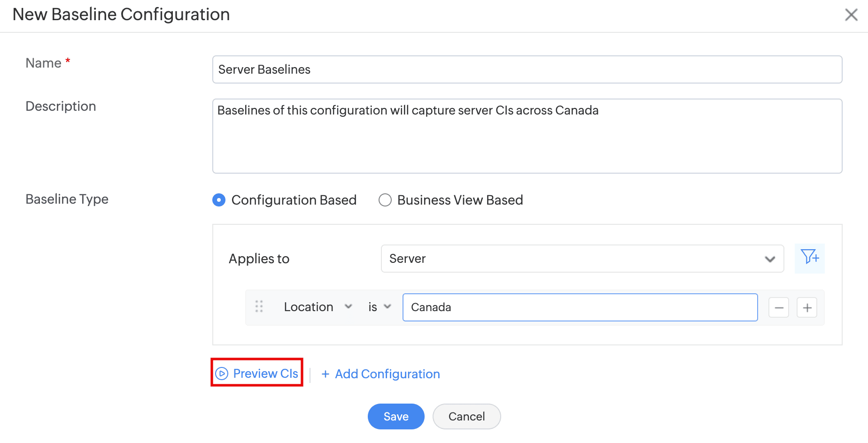Save the baseline configuration

395,416
